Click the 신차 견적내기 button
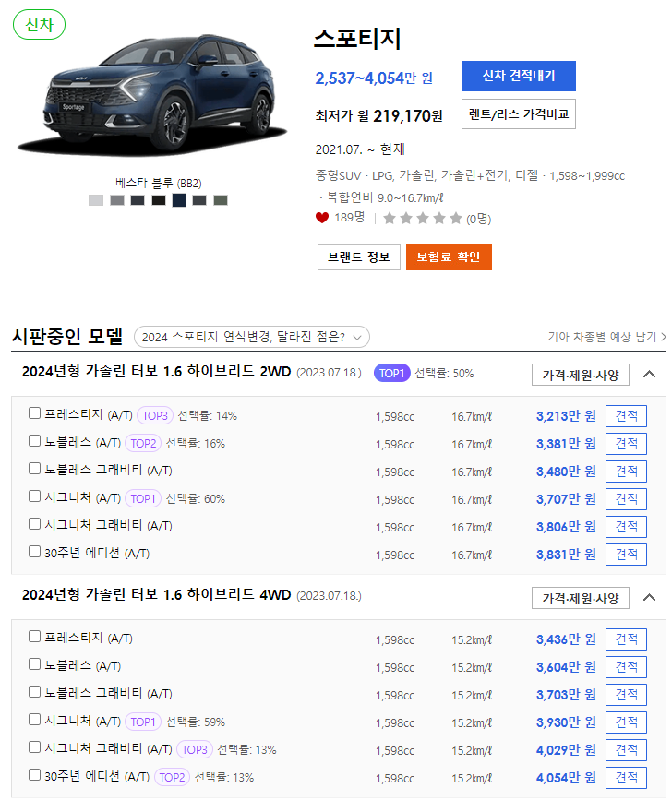 519,76
